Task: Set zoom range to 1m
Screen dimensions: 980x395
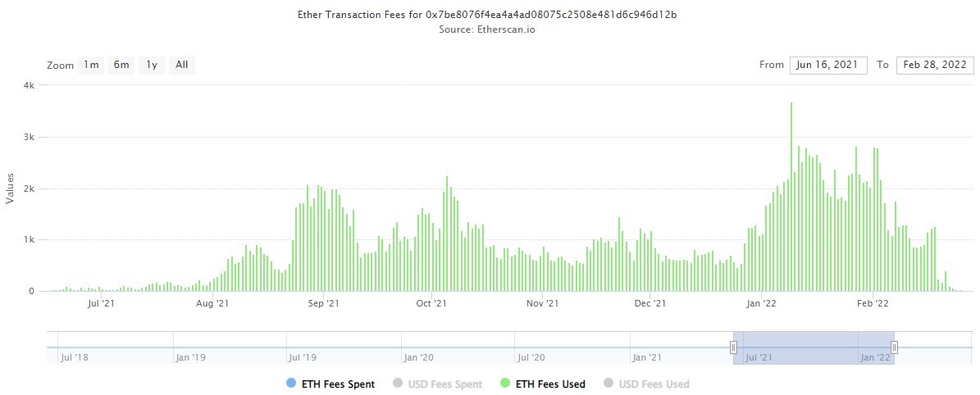Action: [91, 65]
